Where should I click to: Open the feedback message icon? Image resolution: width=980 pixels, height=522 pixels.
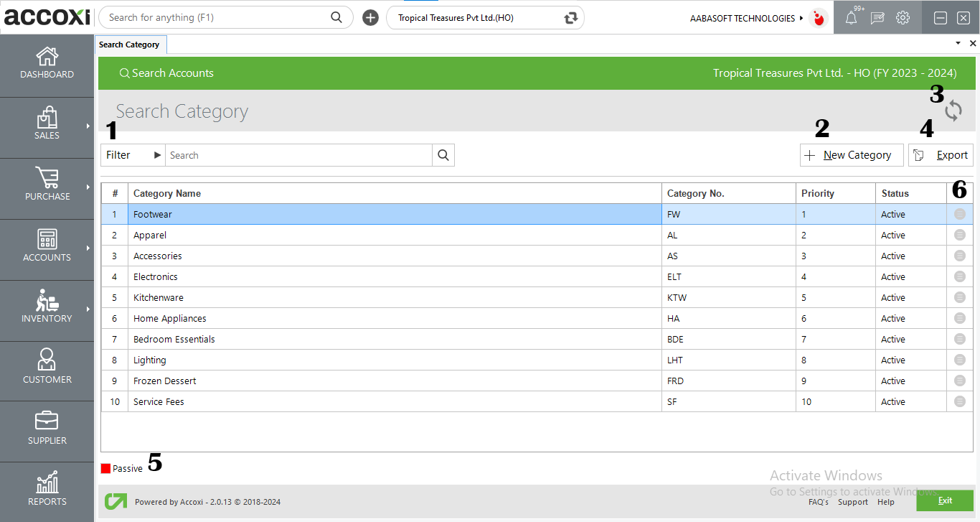877,17
